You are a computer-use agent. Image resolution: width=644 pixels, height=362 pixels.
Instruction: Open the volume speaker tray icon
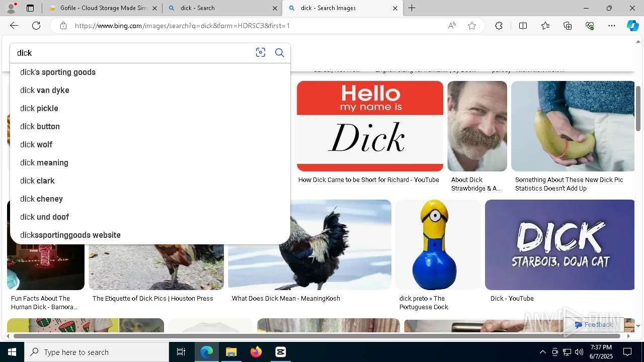579,352
